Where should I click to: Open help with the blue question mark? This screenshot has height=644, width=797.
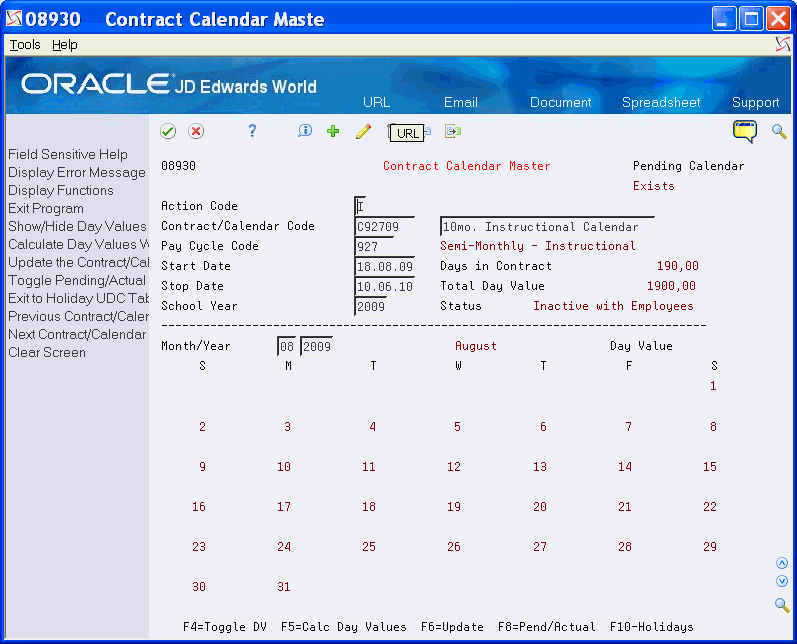pyautogui.click(x=252, y=132)
